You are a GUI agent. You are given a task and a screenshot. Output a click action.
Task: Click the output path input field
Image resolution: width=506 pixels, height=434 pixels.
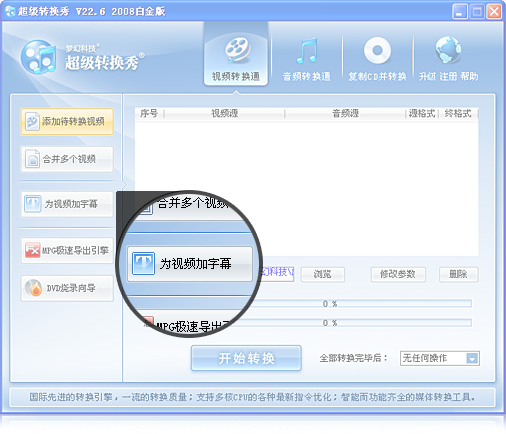[x=277, y=274]
